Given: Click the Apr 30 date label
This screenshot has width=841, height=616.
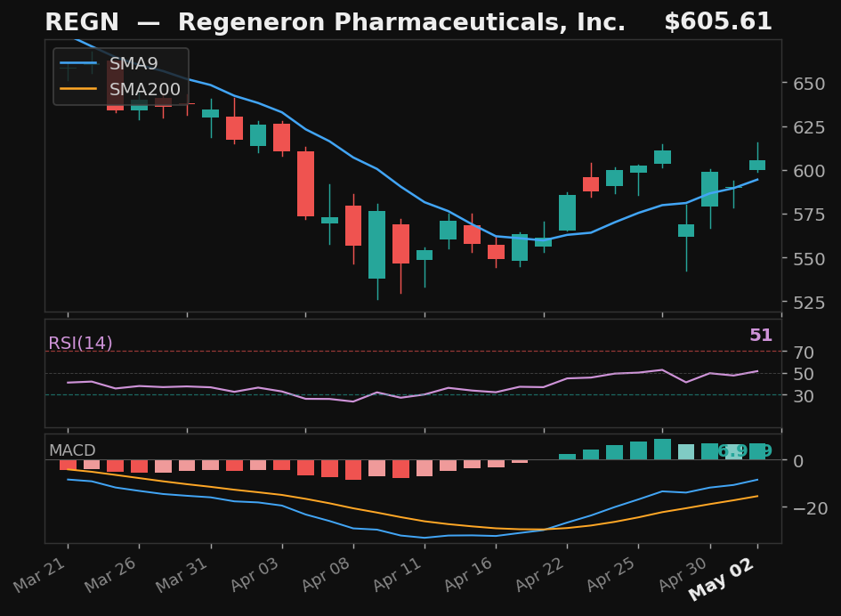Looking at the screenshot, I should pyautogui.click(x=683, y=575).
